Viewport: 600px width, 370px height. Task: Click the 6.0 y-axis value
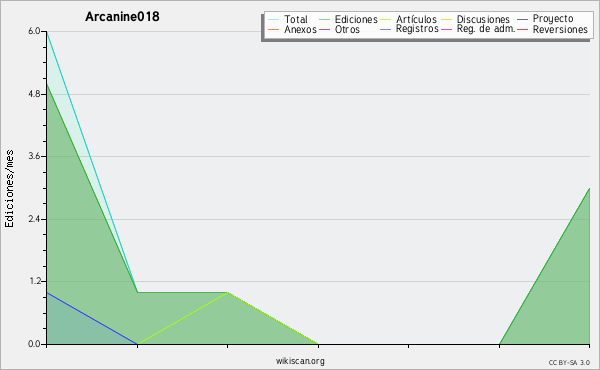pos(34,31)
